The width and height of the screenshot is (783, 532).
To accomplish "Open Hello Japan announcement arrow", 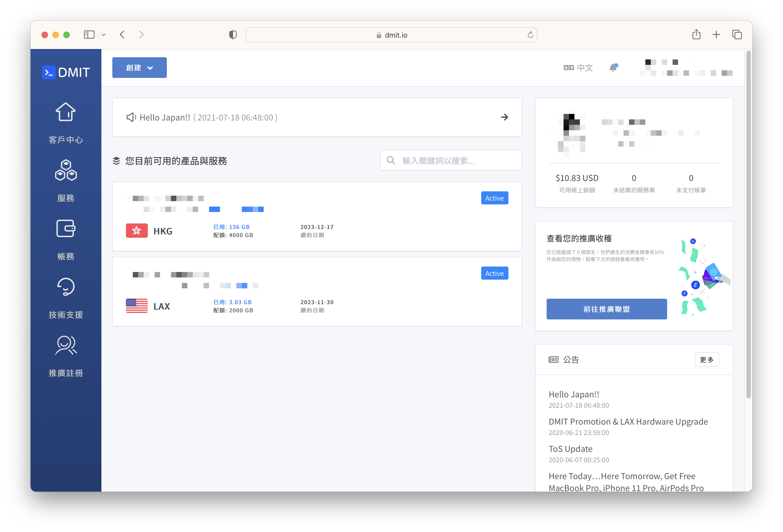I will pyautogui.click(x=504, y=117).
